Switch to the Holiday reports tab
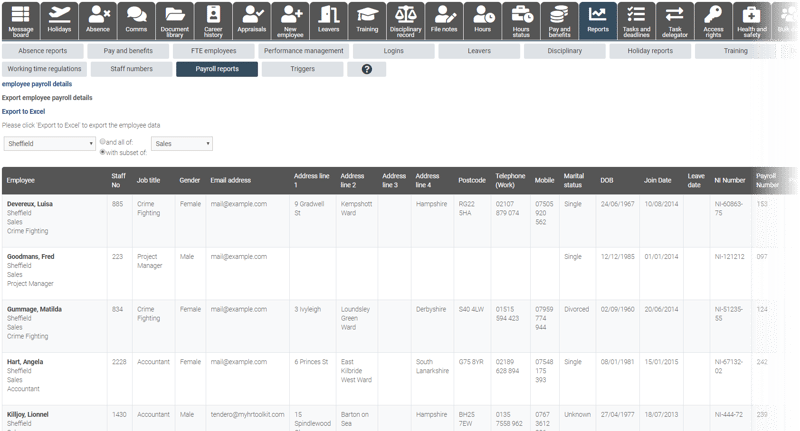This screenshot has height=431, width=800. (x=650, y=51)
